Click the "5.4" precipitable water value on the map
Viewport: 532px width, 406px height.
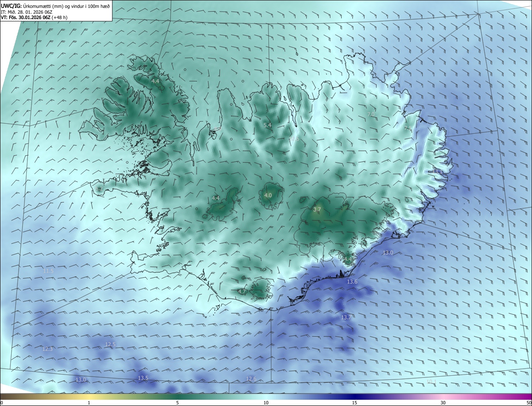coord(268,125)
